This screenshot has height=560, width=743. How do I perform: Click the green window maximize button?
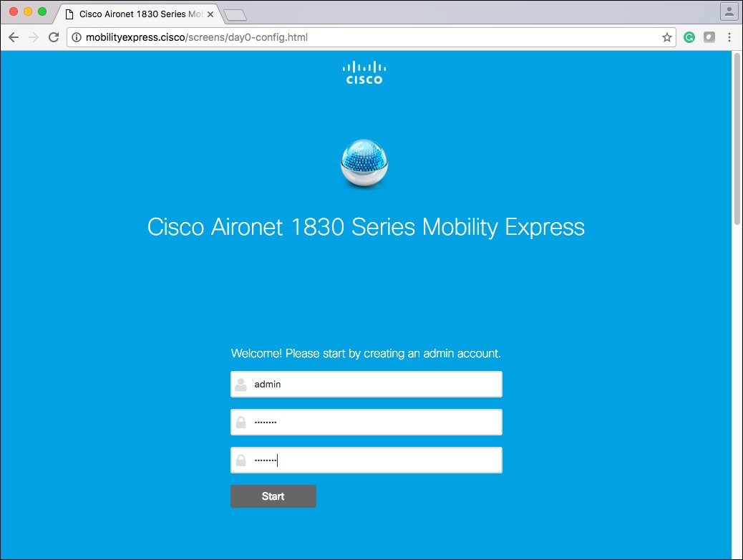[42, 11]
